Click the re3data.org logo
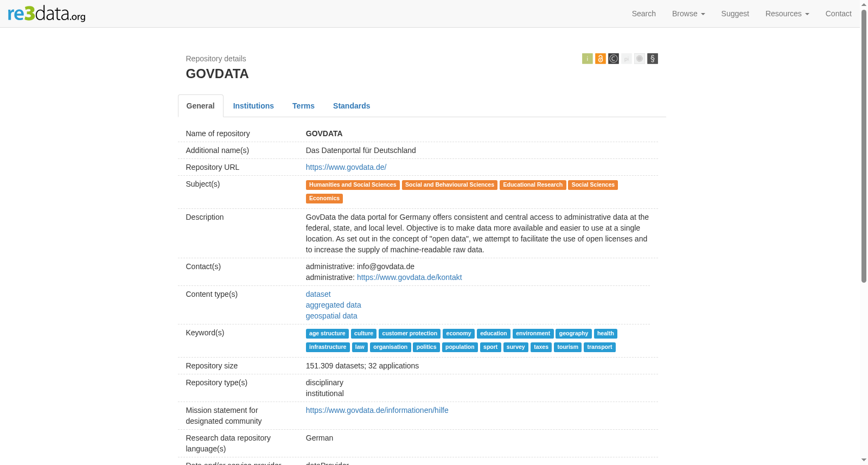Screen dimensions: 868x465 pos(47,14)
